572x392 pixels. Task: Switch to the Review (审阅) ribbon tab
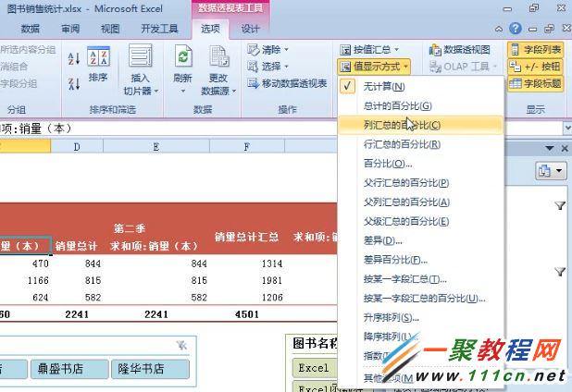tap(70, 29)
